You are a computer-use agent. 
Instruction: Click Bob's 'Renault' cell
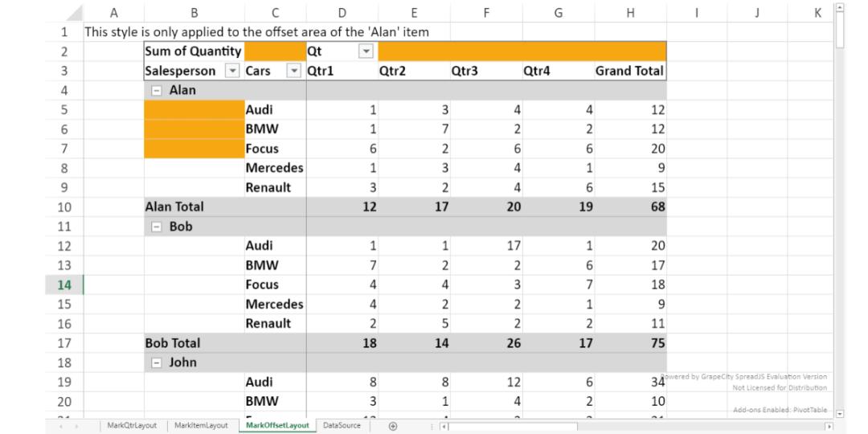point(275,323)
